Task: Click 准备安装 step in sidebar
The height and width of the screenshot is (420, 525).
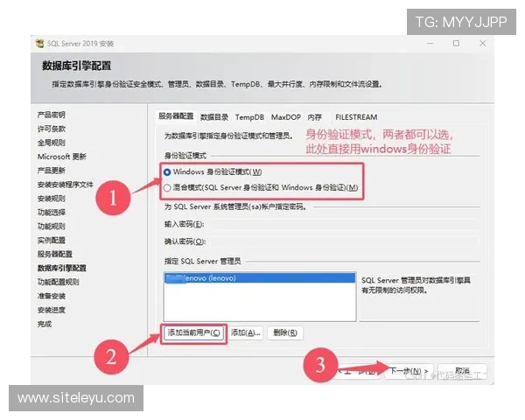Action: tap(52, 296)
